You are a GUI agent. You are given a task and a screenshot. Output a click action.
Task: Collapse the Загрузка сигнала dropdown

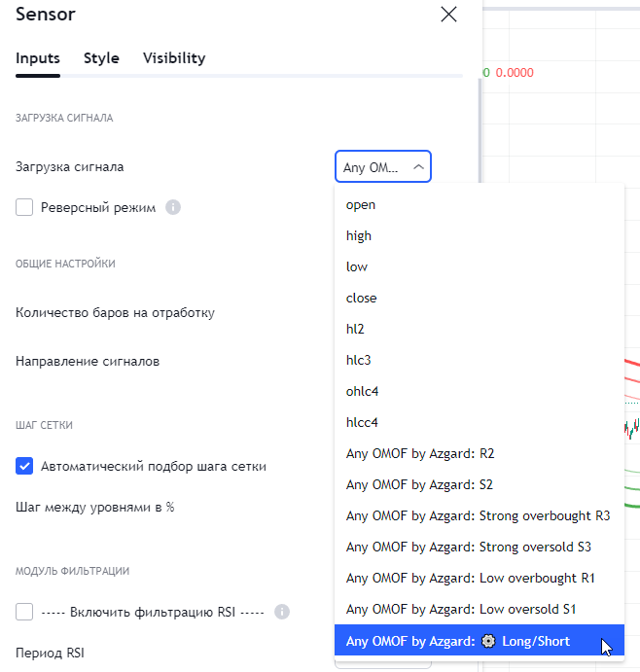click(383, 167)
